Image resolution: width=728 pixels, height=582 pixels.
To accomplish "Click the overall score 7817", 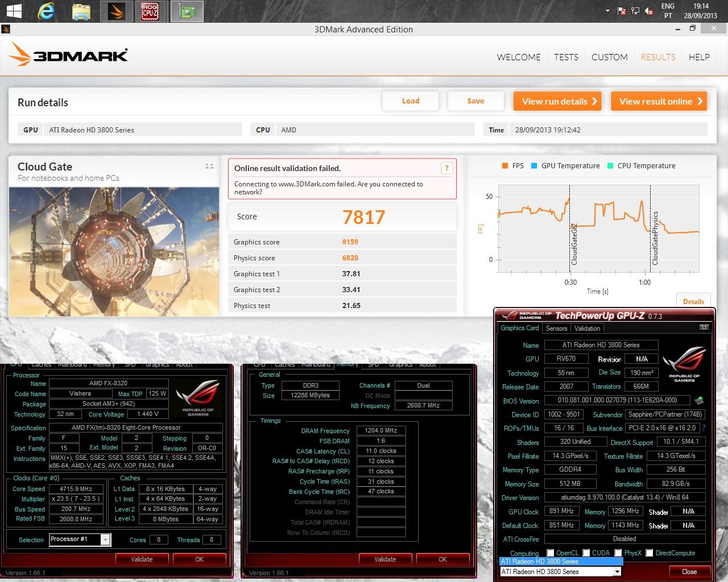I will tap(364, 217).
